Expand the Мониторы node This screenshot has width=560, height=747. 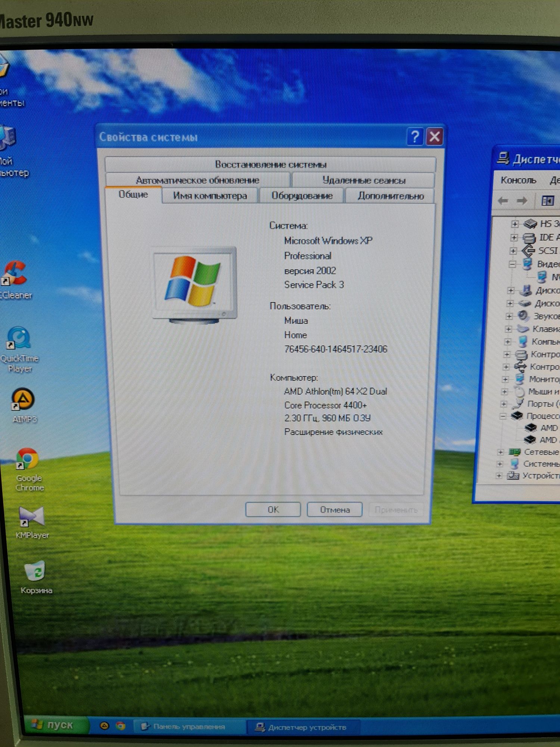click(x=505, y=379)
